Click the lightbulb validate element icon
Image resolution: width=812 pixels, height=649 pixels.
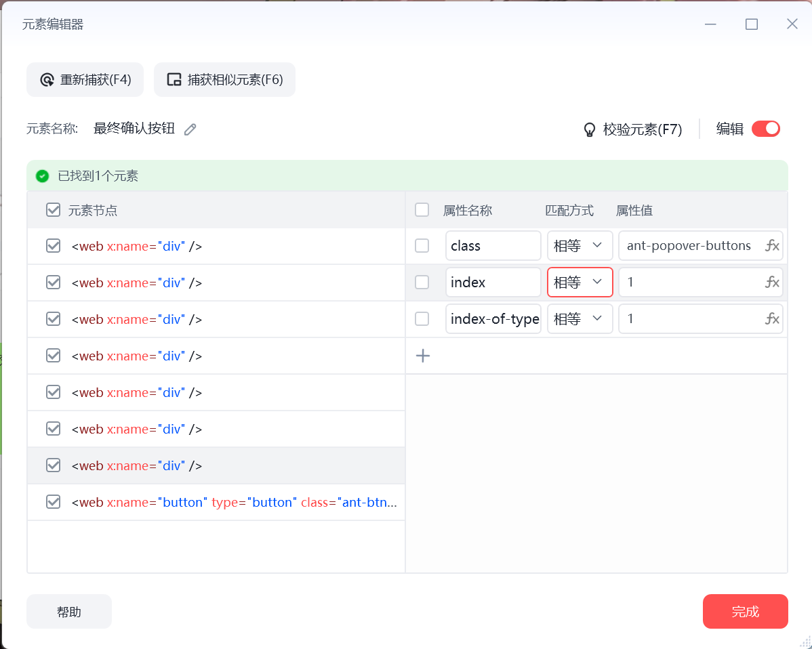click(590, 129)
